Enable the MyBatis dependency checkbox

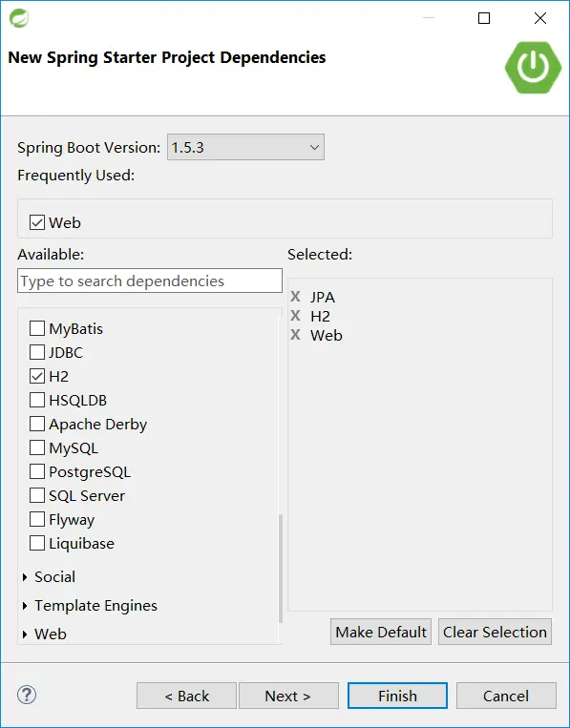(37, 328)
